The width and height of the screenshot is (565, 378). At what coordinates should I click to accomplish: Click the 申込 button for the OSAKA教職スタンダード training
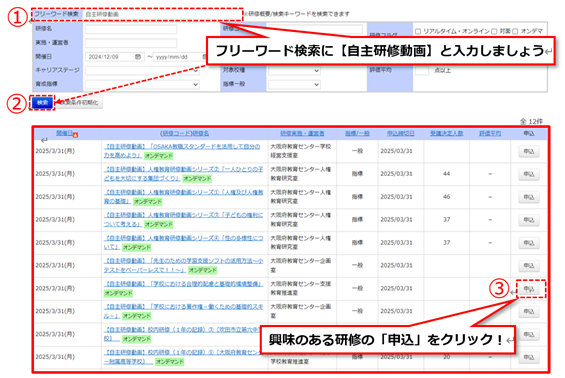529,151
